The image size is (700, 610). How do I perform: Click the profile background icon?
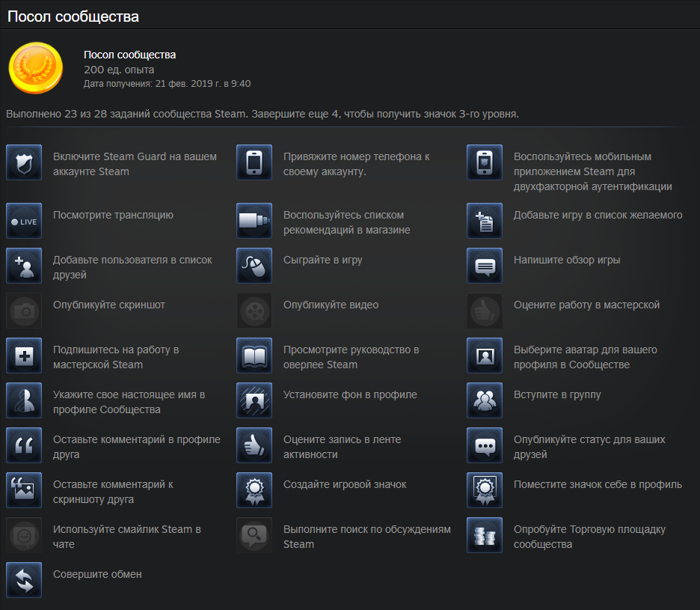click(x=254, y=400)
